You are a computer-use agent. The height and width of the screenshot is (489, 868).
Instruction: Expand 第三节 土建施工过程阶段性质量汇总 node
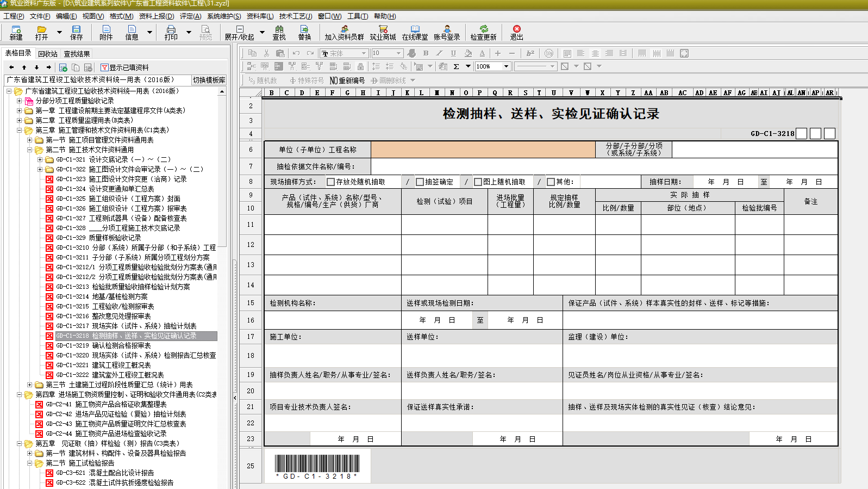(30, 385)
